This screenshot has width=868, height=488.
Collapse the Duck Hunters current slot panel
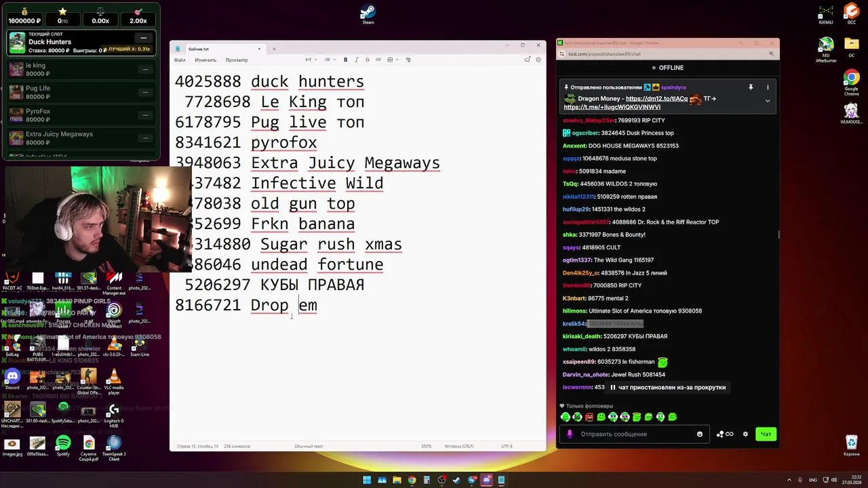pos(143,38)
